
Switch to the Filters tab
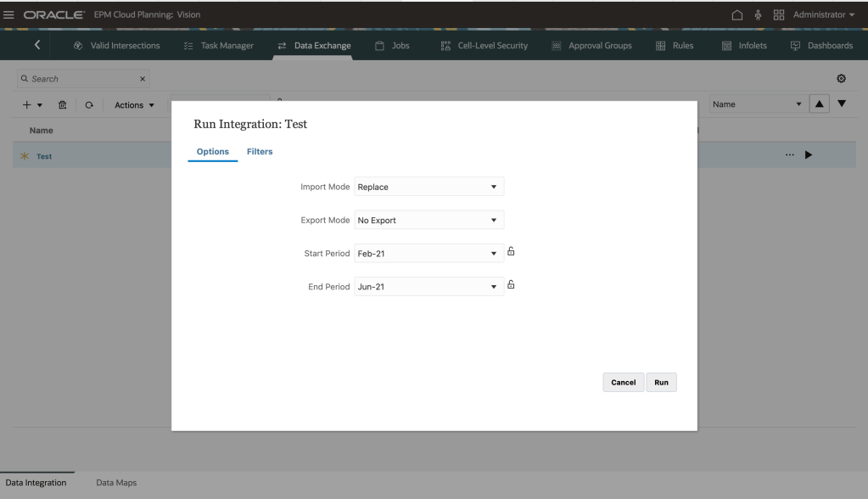point(260,152)
